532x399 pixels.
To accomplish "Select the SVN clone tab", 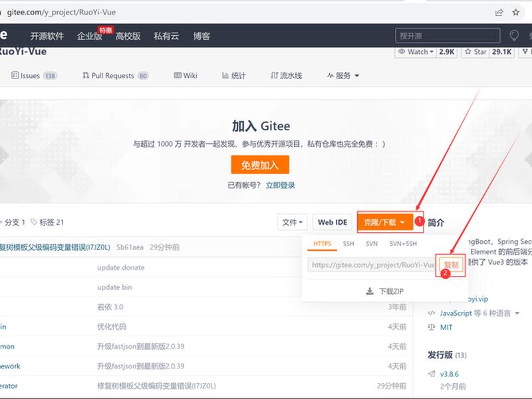I will pos(372,243).
